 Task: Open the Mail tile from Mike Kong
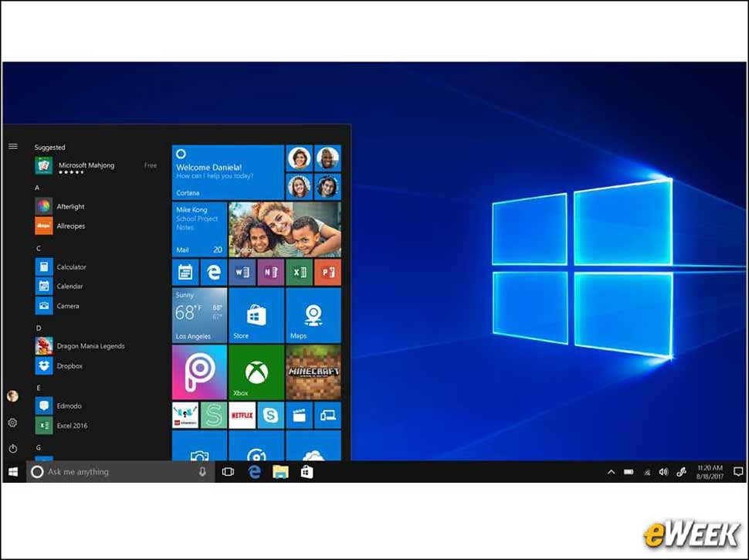[199, 229]
